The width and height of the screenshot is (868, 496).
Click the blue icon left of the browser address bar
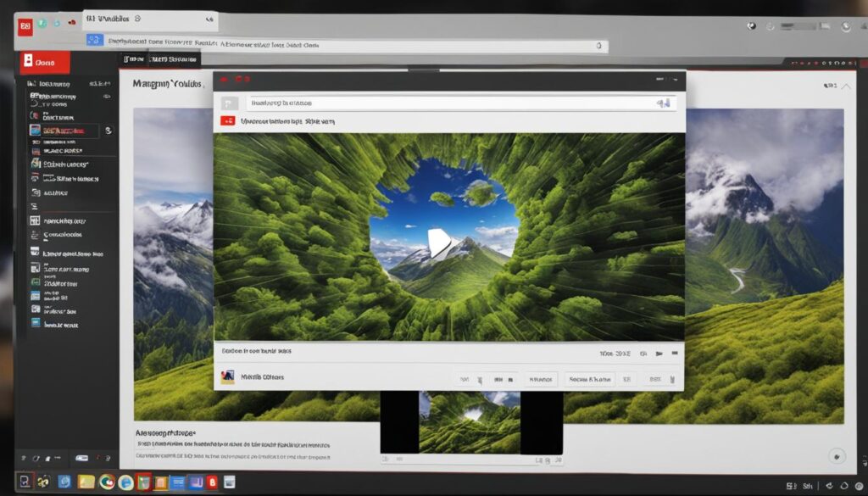point(95,40)
